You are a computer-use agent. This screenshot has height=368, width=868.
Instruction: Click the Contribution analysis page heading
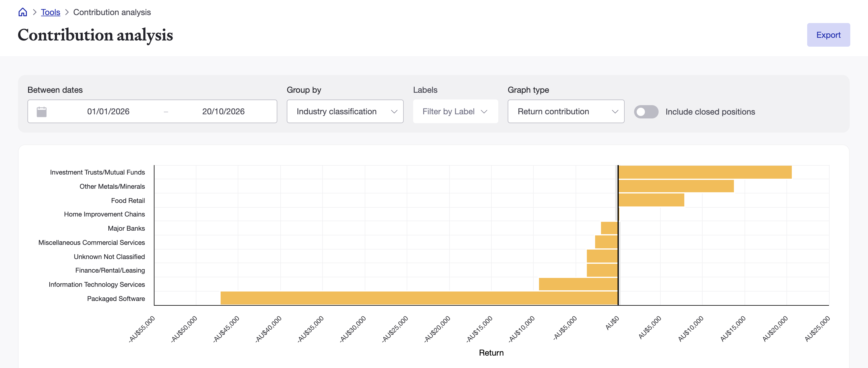tap(95, 35)
